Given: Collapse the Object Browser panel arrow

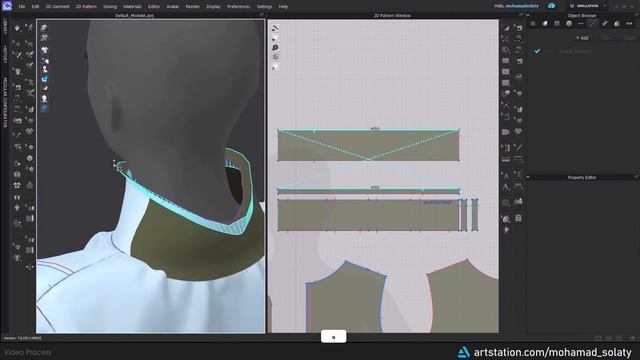Looking at the screenshot, I should [x=528, y=16].
